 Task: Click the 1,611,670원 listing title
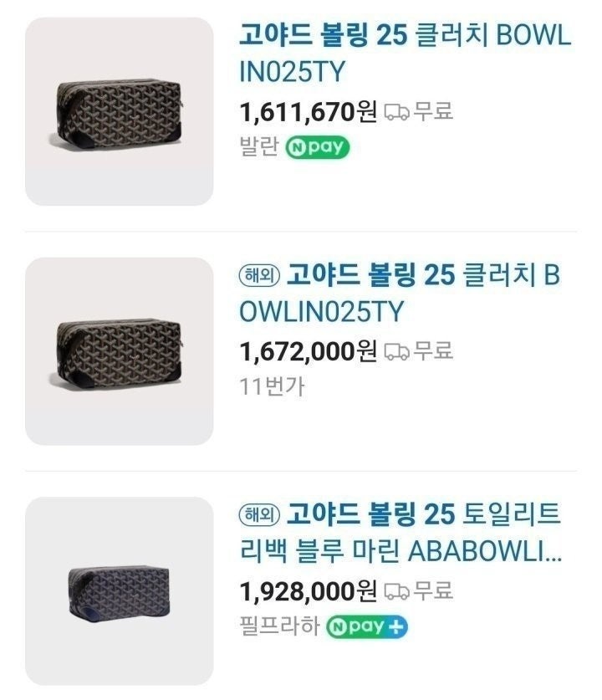tap(405, 54)
